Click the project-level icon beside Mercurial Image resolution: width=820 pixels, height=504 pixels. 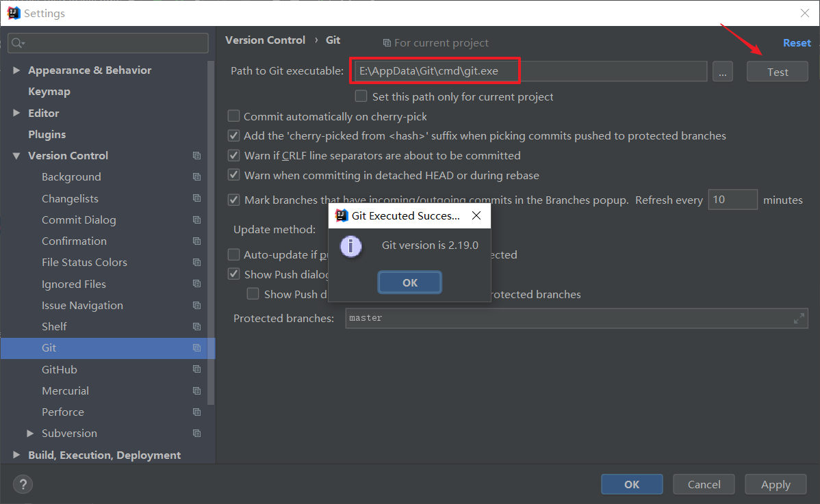coord(196,390)
